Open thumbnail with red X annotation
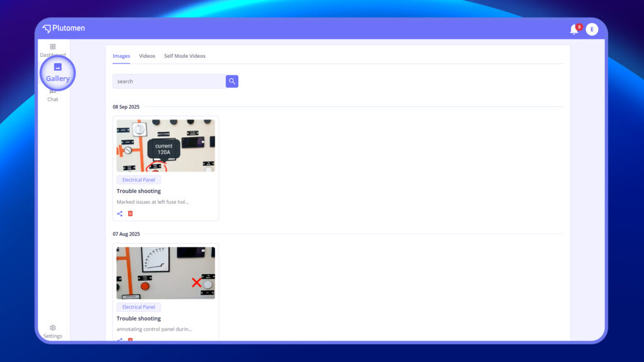Image resolution: width=644 pixels, height=362 pixels. click(x=165, y=273)
